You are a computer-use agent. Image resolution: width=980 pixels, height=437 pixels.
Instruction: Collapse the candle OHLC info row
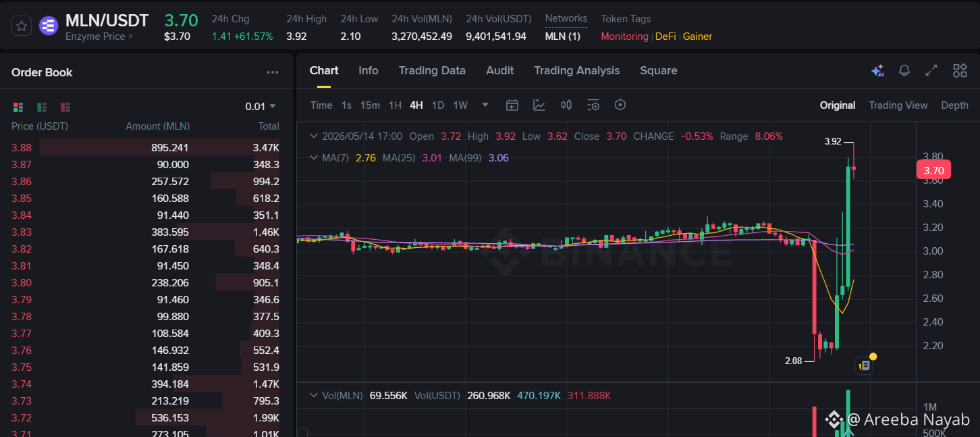[313, 136]
